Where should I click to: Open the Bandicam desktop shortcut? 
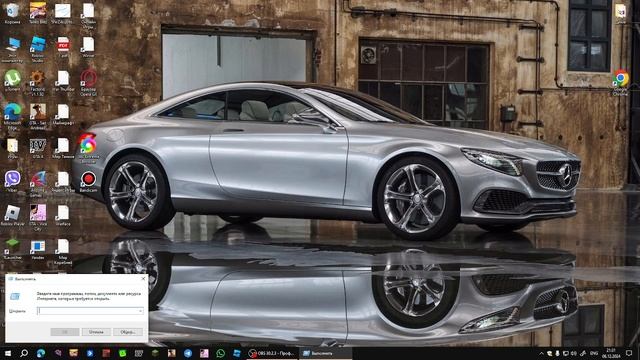point(88,181)
